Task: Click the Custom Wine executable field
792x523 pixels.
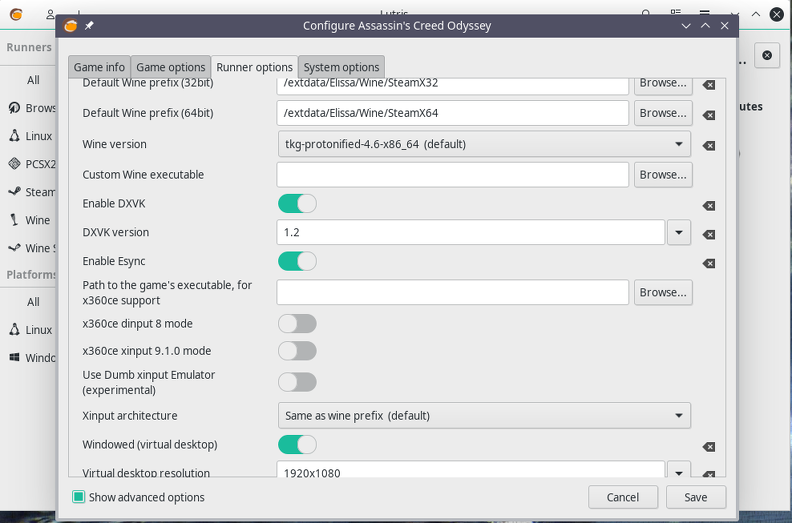Action: (453, 175)
